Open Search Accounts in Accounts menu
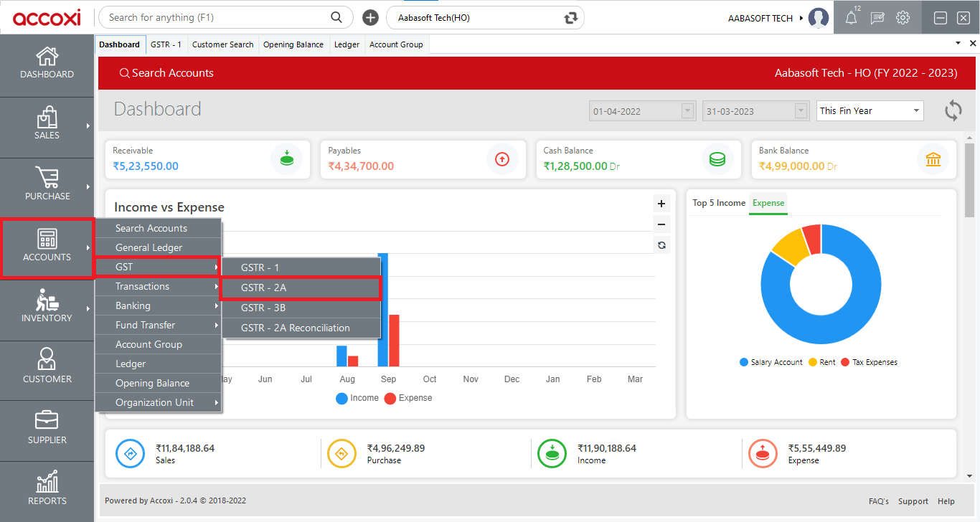980x522 pixels. (158, 228)
